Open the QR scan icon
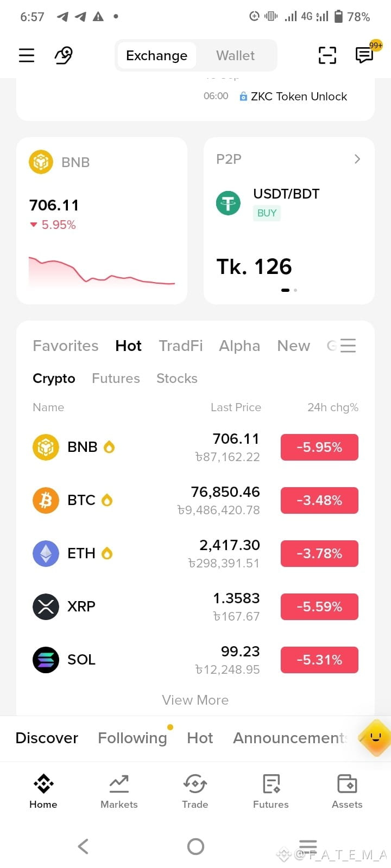Image resolution: width=391 pixels, height=868 pixels. tap(327, 55)
